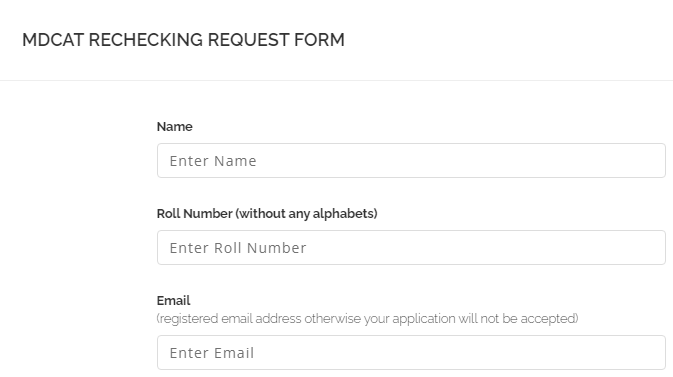Click the 'Enter Email' placeholder text
The width and height of the screenshot is (673, 377).
click(212, 353)
